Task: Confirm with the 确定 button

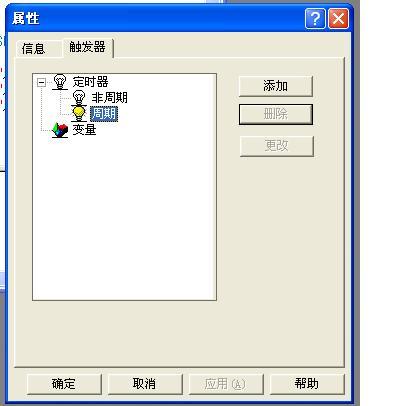Action: [64, 384]
